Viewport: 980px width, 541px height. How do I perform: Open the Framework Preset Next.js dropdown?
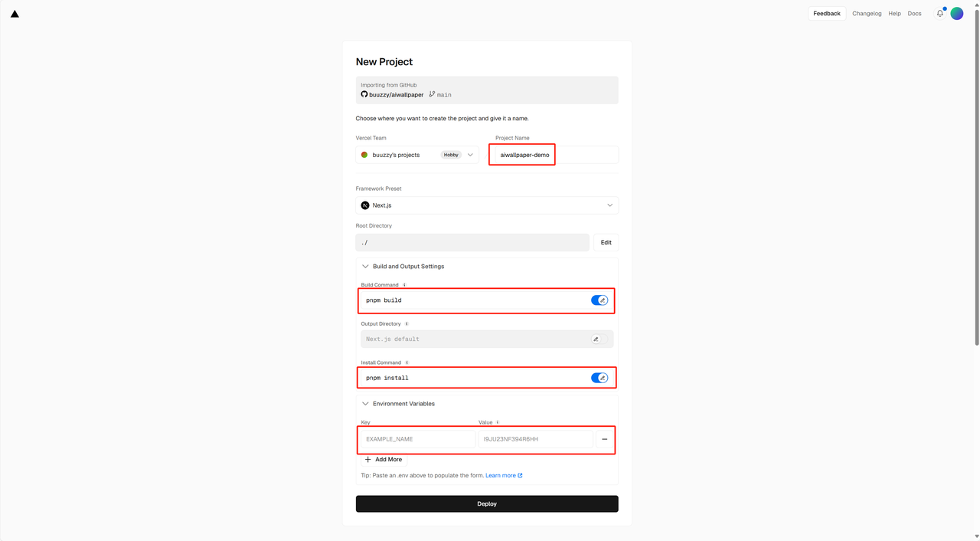[x=487, y=205]
